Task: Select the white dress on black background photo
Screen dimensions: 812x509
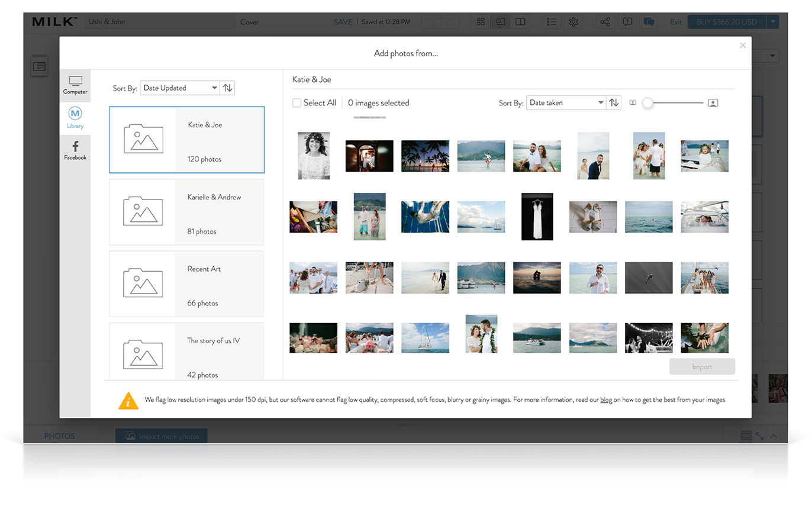Action: pyautogui.click(x=537, y=217)
